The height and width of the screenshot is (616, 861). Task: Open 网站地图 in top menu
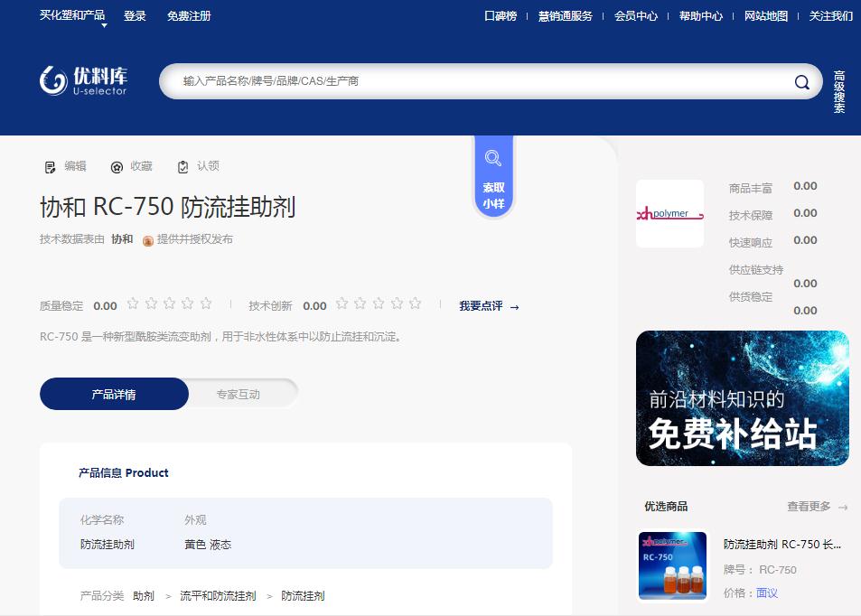(766, 16)
